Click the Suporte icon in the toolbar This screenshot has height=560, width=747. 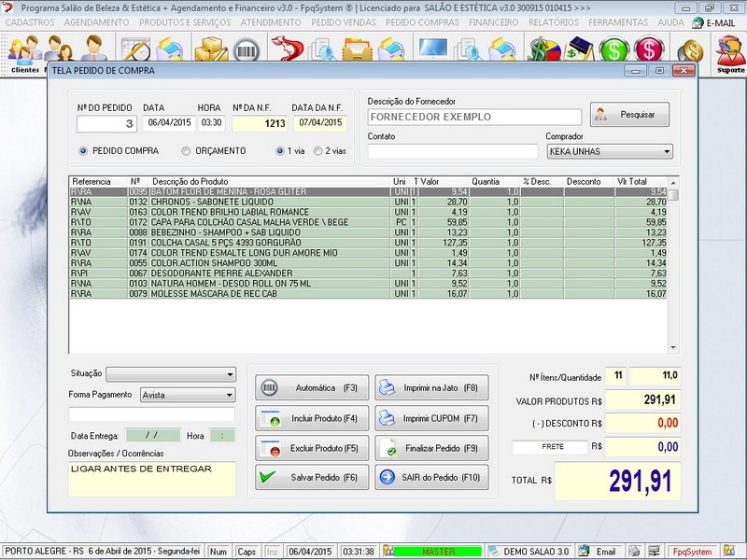tap(729, 53)
